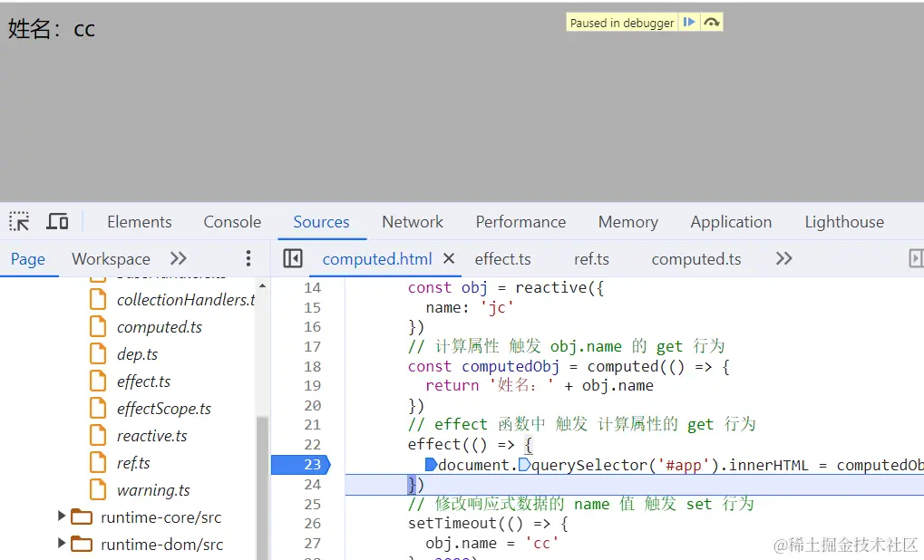Viewport: 924px width, 560px height.
Task: Switch to the Console tab
Action: tap(232, 222)
